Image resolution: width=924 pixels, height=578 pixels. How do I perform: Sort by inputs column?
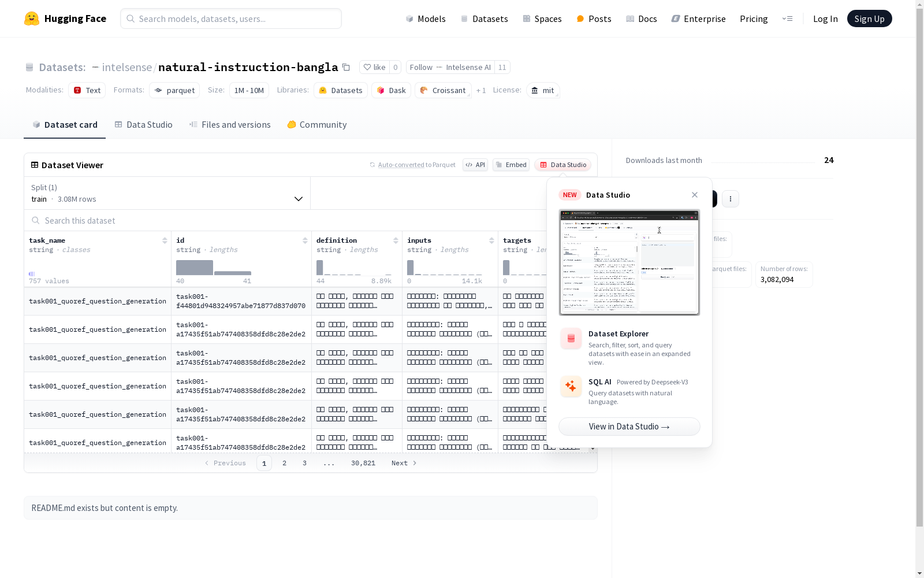[491, 240]
